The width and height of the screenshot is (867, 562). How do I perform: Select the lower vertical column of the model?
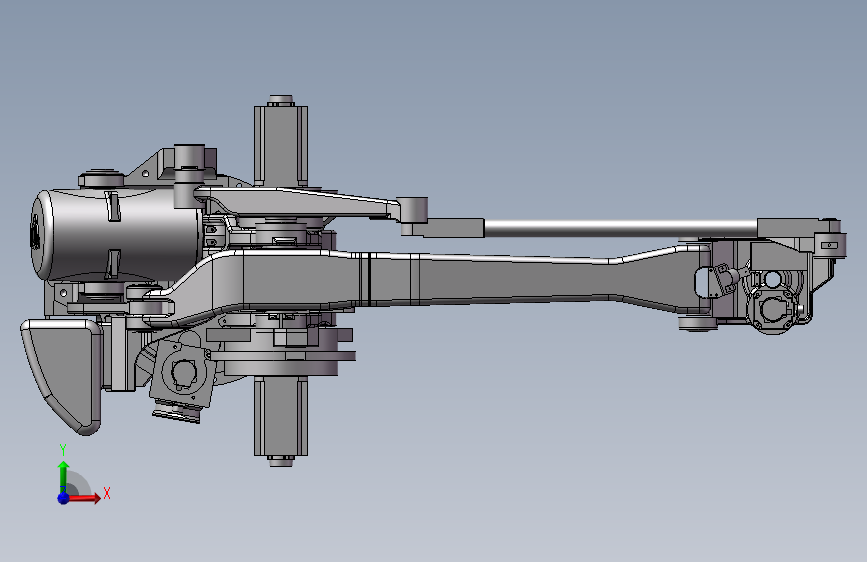(x=281, y=422)
